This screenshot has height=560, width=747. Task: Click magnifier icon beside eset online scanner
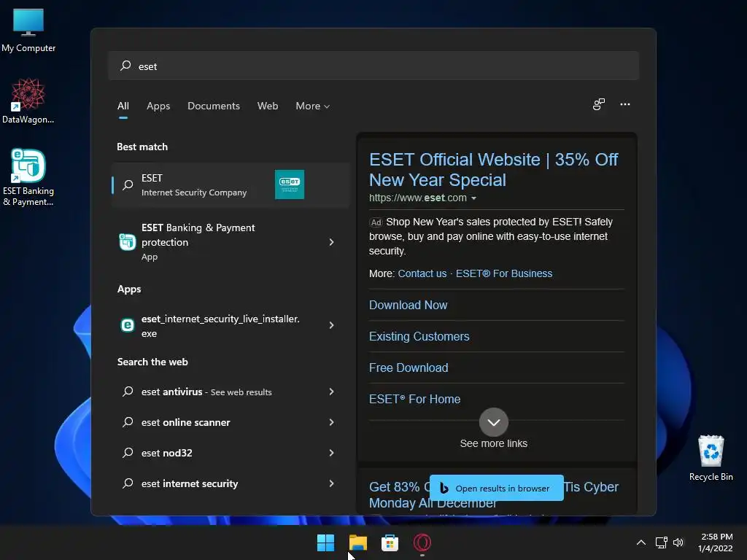click(x=128, y=422)
